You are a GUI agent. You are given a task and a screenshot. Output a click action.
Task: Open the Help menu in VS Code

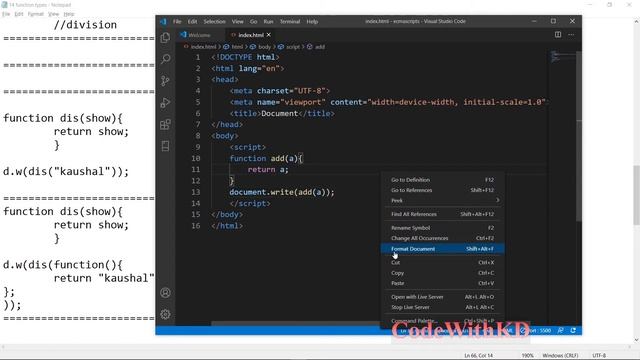312,21
